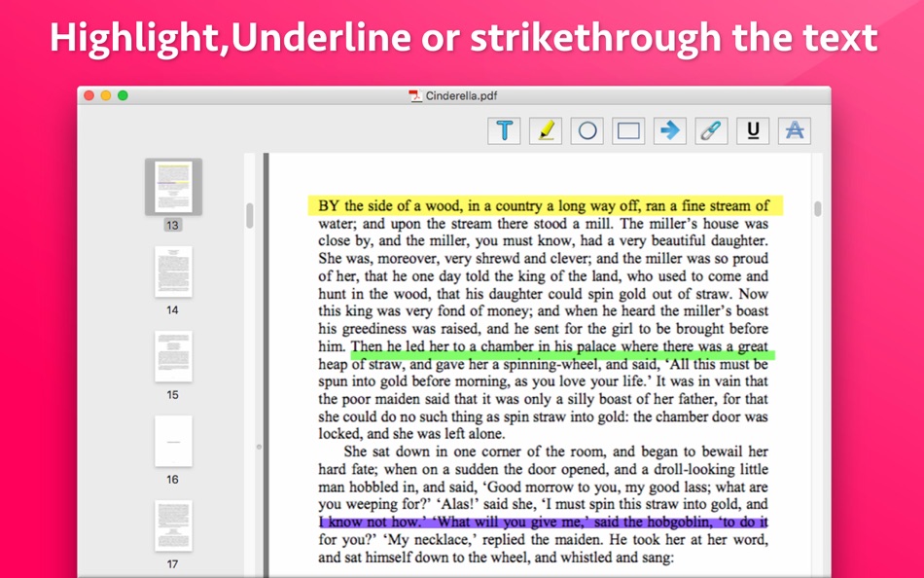Select the blue Arrow tool
924x578 pixels.
click(670, 130)
